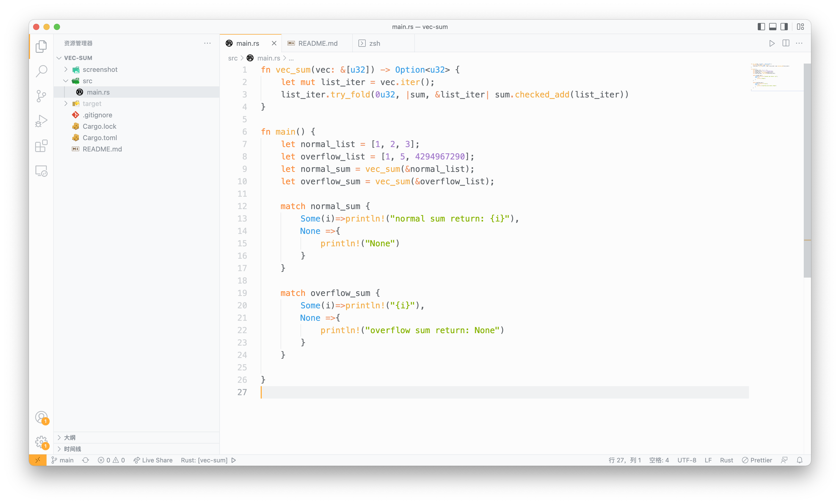Open the Remote Explorer view
The height and width of the screenshot is (504, 840).
point(41,171)
